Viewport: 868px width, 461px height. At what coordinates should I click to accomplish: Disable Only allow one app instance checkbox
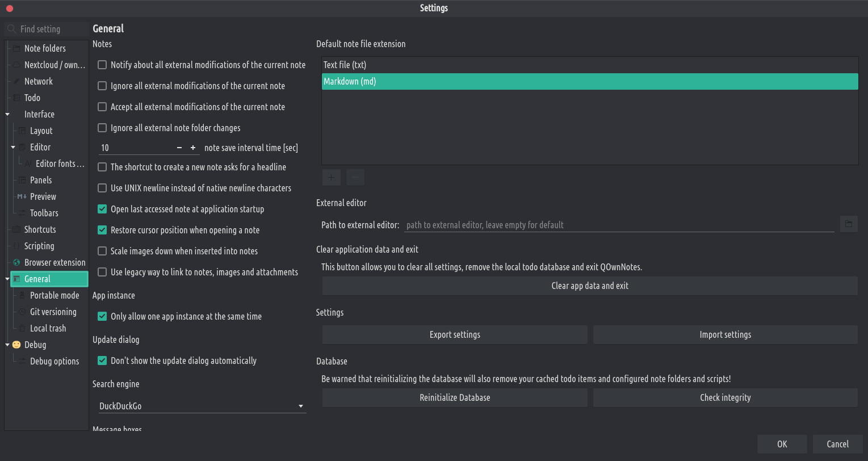[x=102, y=316]
